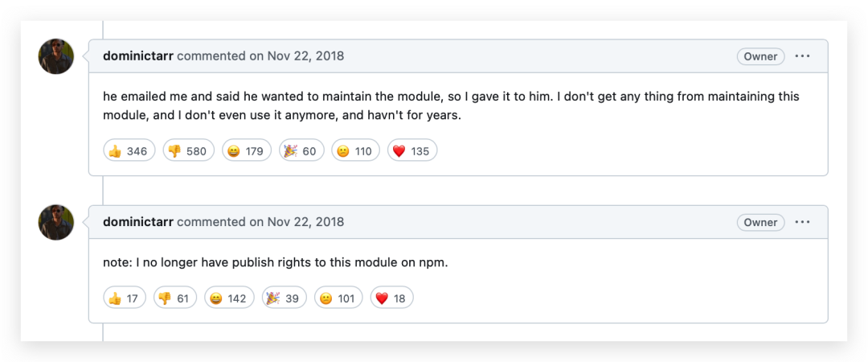This screenshot has height=362, width=868.
Task: Click confused face reaction showing 101
Action: [338, 298]
